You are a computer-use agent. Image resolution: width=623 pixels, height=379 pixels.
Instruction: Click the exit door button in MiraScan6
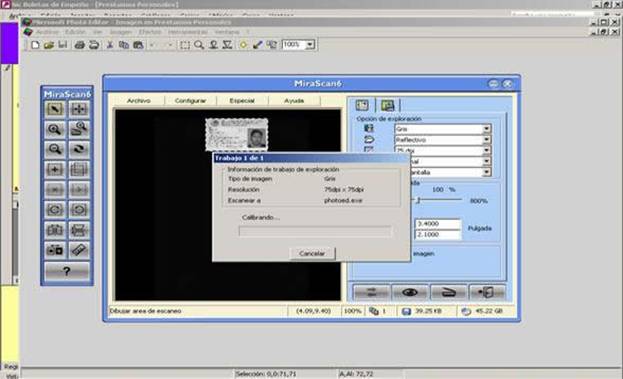pos(487,292)
